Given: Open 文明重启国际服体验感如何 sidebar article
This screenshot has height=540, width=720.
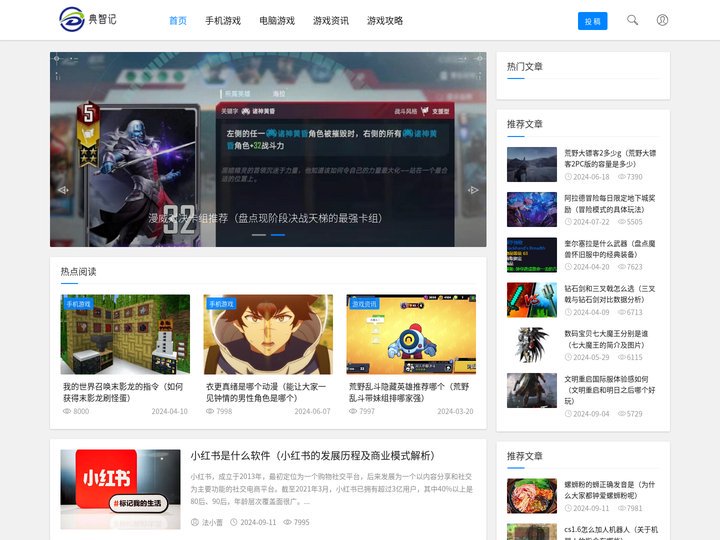Looking at the screenshot, I should click(610, 390).
